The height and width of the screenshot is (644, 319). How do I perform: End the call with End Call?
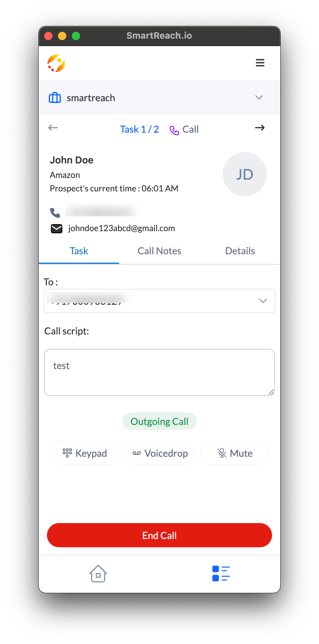point(159,535)
